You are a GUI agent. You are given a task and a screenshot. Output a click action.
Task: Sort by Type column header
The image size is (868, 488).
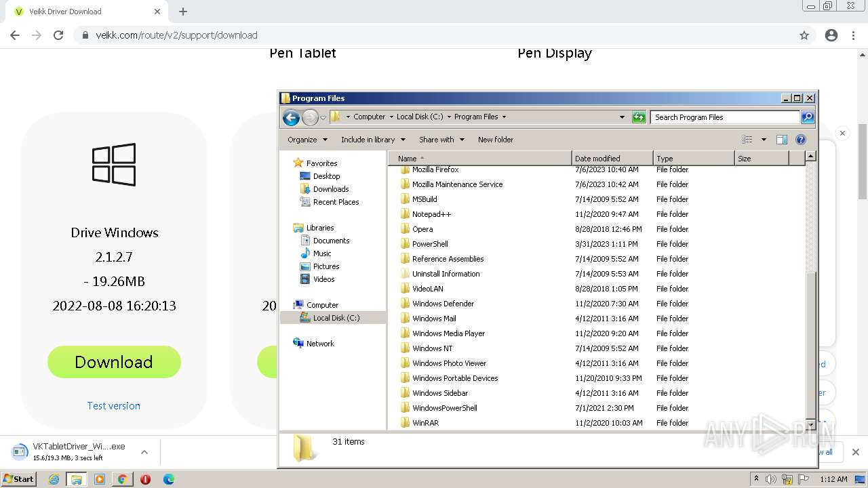pyautogui.click(x=694, y=158)
